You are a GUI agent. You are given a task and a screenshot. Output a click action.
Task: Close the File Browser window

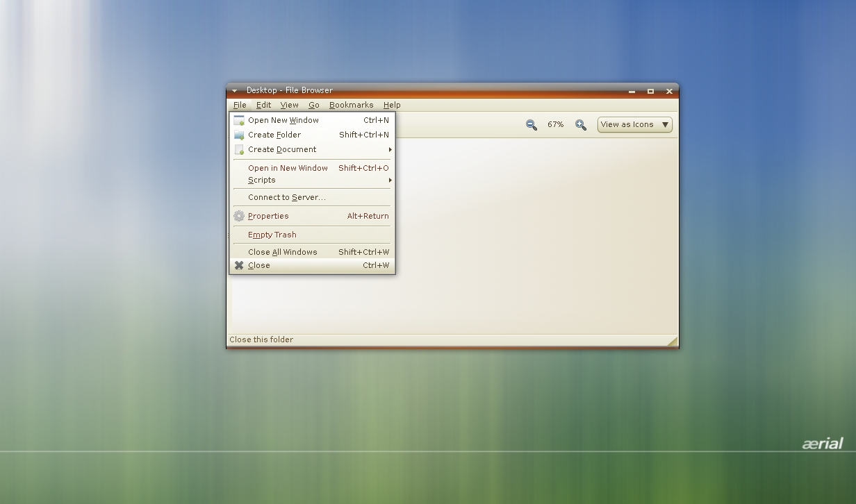(x=670, y=91)
